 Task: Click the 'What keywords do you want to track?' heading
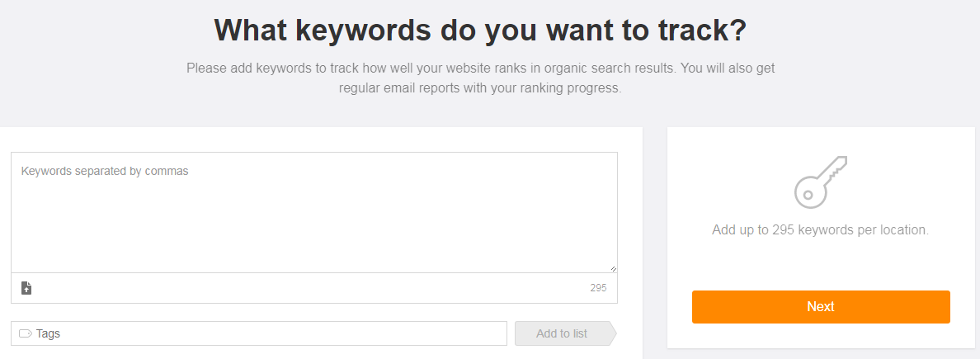[x=480, y=30]
